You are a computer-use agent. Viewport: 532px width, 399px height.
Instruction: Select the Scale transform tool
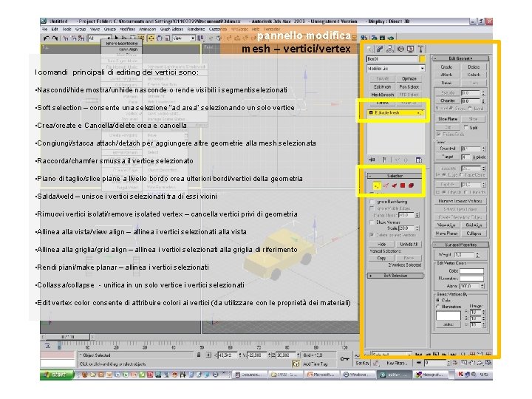167,38
